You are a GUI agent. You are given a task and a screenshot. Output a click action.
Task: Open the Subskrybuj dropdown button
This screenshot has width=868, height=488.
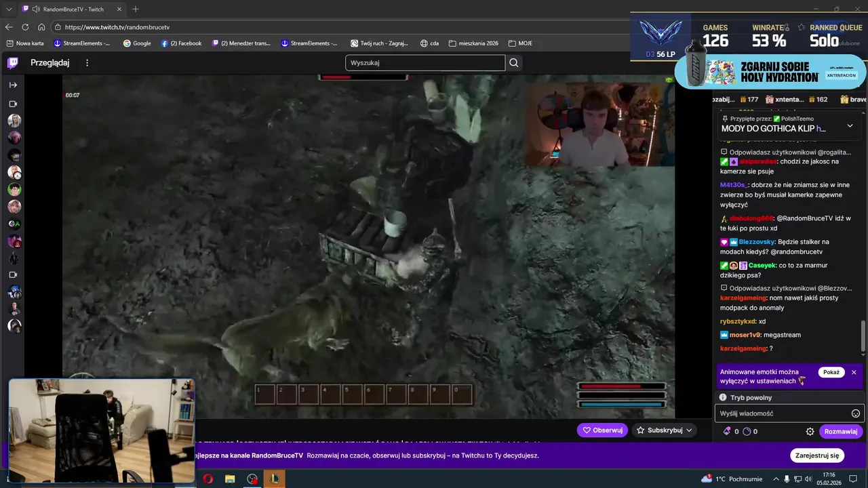coord(664,430)
